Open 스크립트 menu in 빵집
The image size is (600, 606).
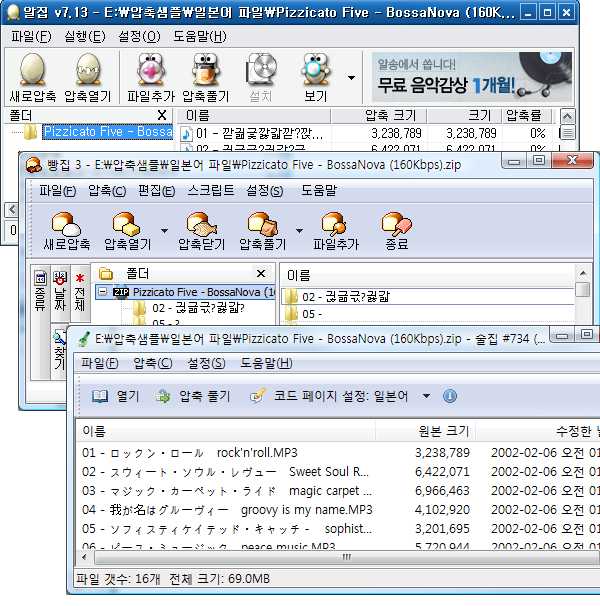[211, 191]
